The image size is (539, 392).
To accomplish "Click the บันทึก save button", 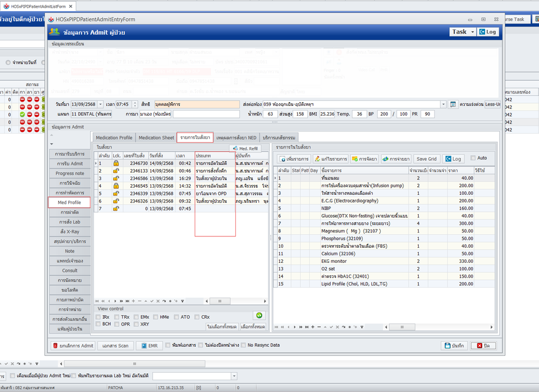I will 454,346.
